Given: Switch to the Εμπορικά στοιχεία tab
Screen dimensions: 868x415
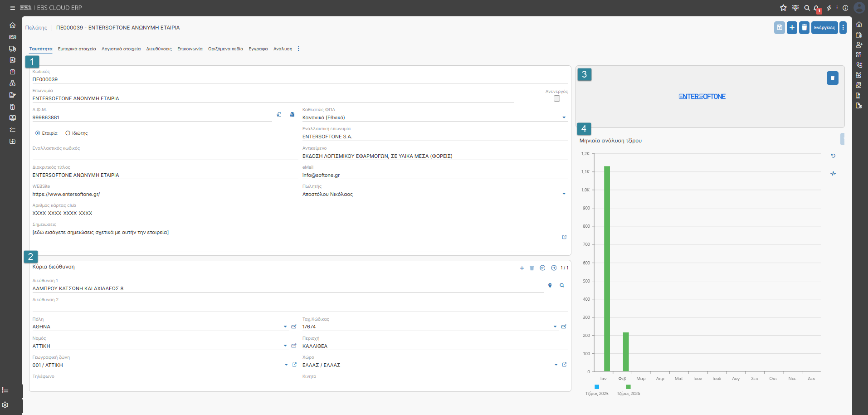Looking at the screenshot, I should (77, 49).
